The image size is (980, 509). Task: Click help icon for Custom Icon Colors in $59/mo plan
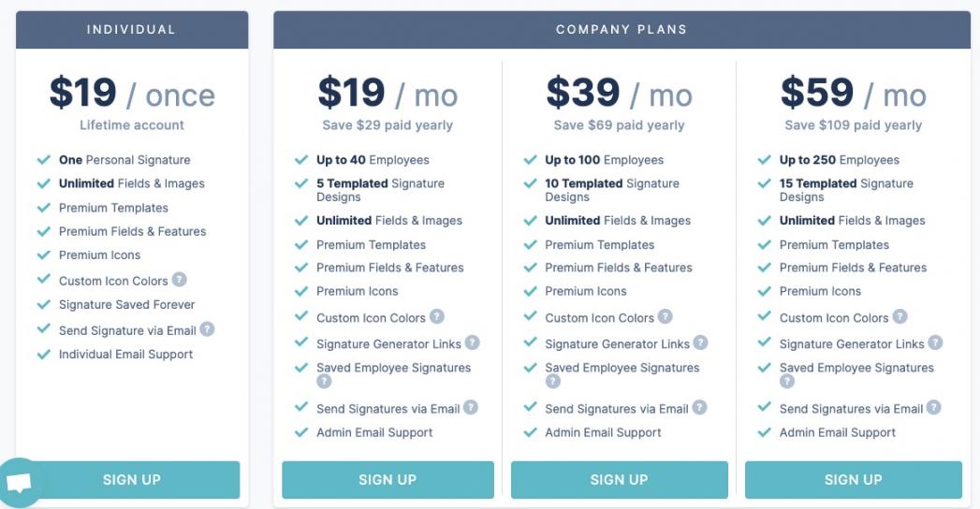coord(900,317)
